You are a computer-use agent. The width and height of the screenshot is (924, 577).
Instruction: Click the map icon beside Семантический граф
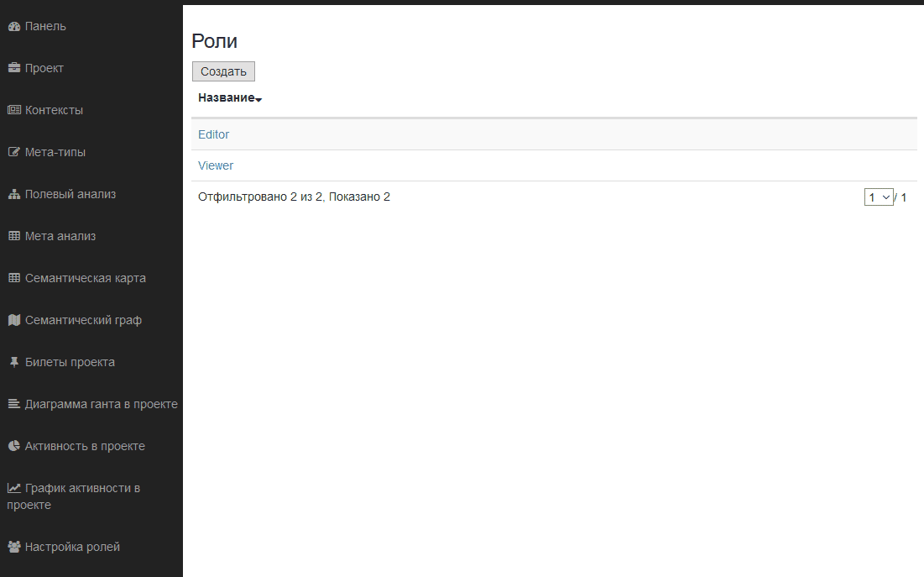(14, 321)
